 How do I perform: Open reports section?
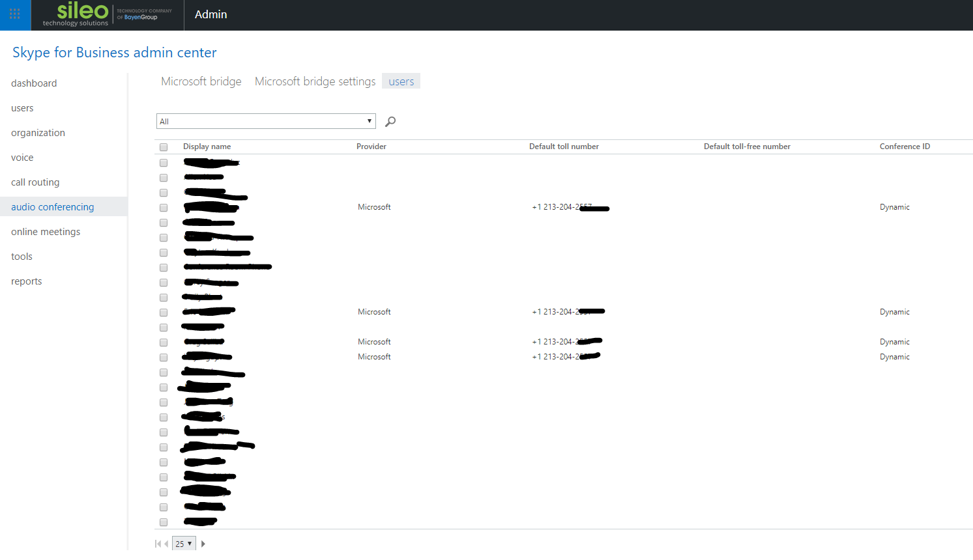27,281
